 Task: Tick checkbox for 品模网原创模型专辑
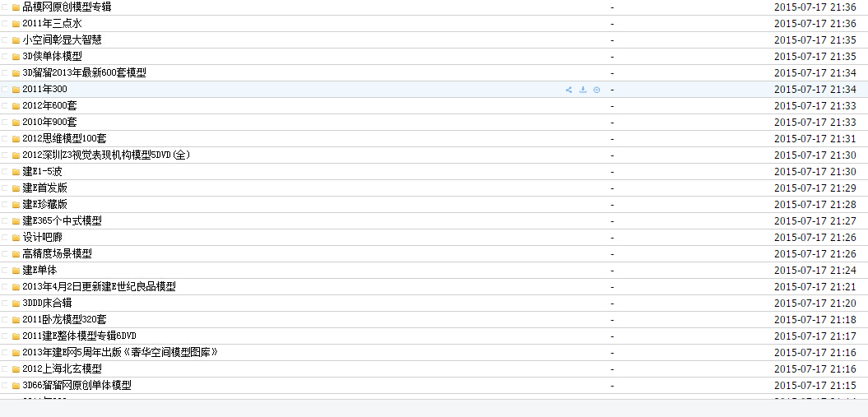tap(5, 7)
